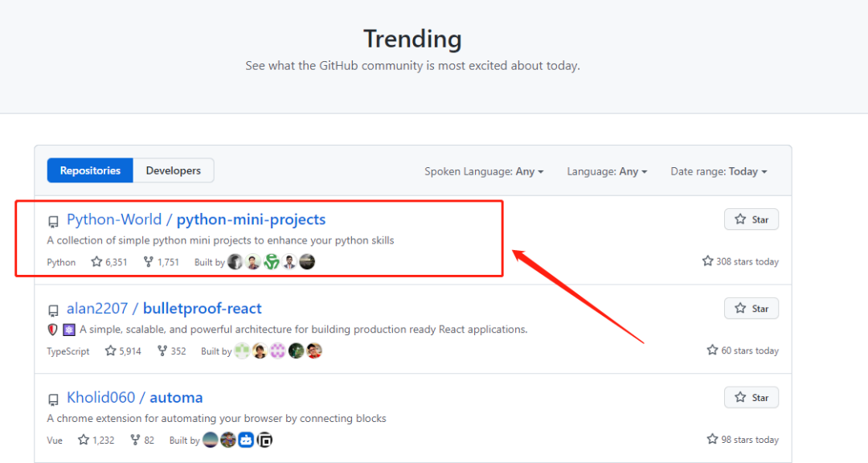Click the '98 stars today' text
Image resolution: width=868 pixels, height=463 pixels.
743,440
